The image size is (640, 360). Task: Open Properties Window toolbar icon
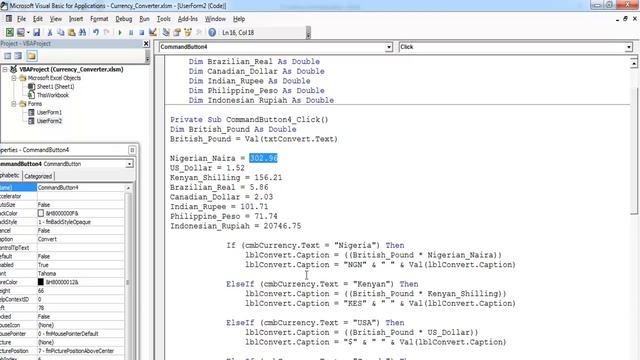177,32
